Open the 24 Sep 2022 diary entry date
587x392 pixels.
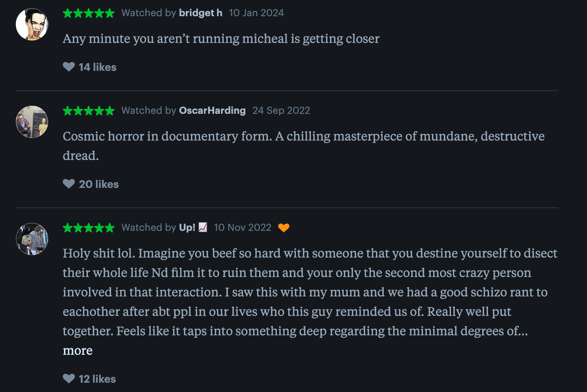point(281,110)
